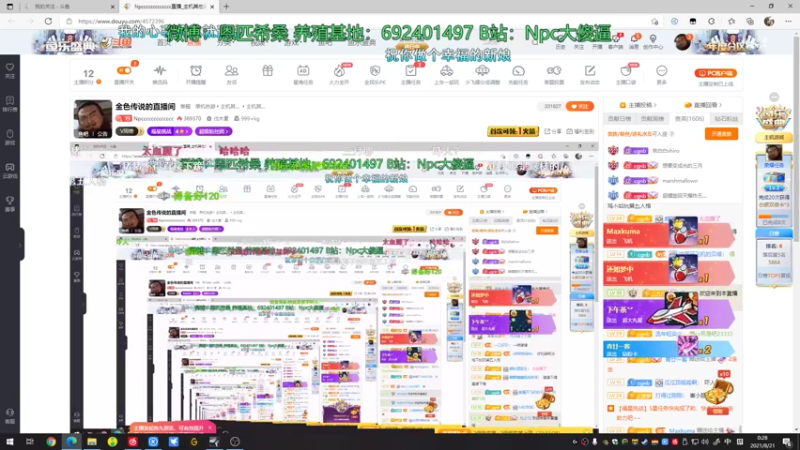Open the PK shield icon in streamer toolbar
This screenshot has width=800, height=450.
(x=375, y=70)
